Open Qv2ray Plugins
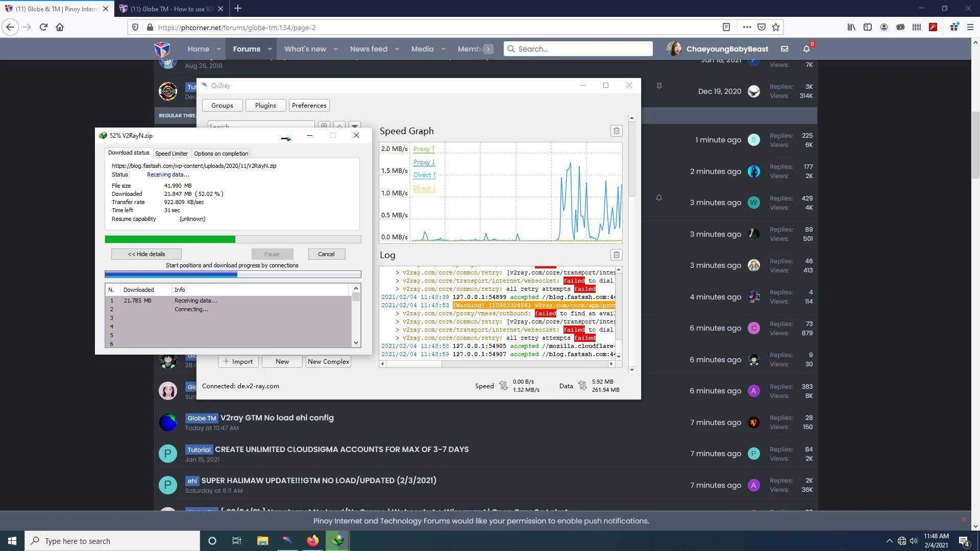This screenshot has width=980, height=551. tap(265, 106)
